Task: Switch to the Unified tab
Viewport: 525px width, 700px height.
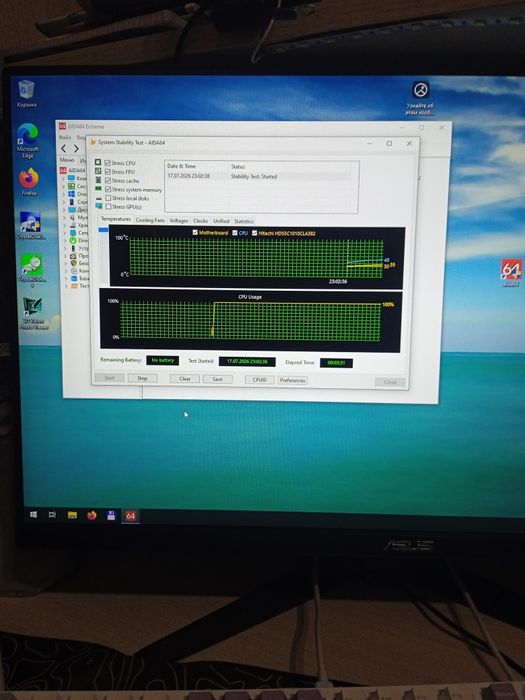Action: coord(221,221)
